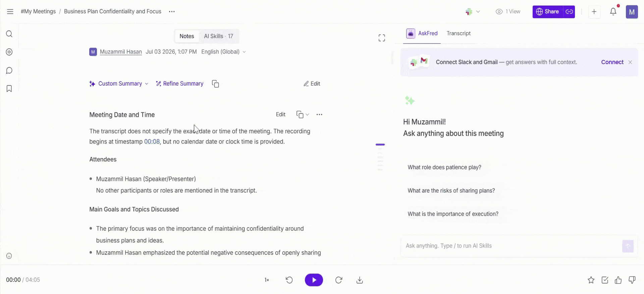Go to #My Meetings breadcrumb
This screenshot has height=294, width=644.
click(38, 11)
